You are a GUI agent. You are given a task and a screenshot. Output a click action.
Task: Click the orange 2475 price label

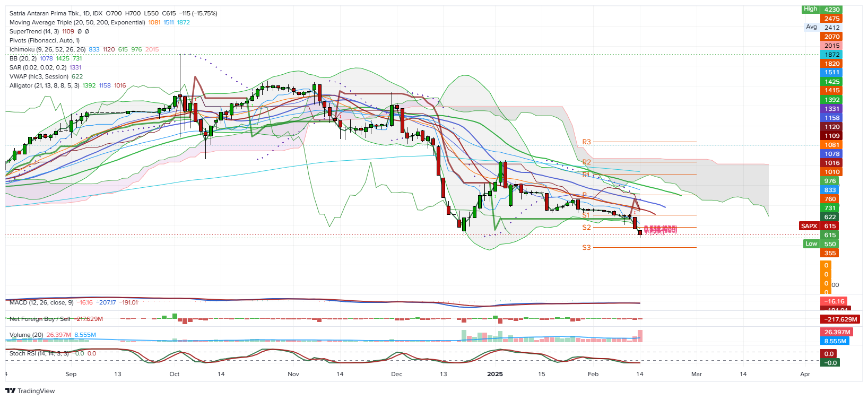[x=831, y=19]
